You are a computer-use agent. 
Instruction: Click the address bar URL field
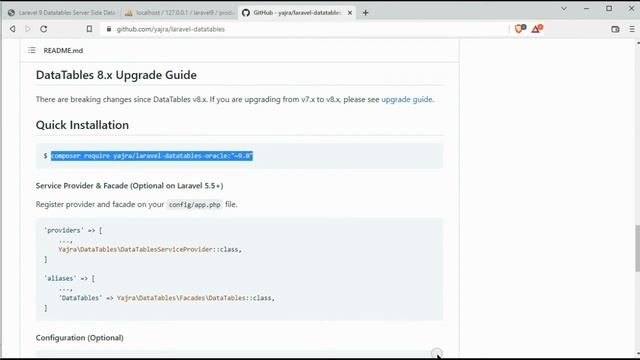pyautogui.click(x=304, y=29)
